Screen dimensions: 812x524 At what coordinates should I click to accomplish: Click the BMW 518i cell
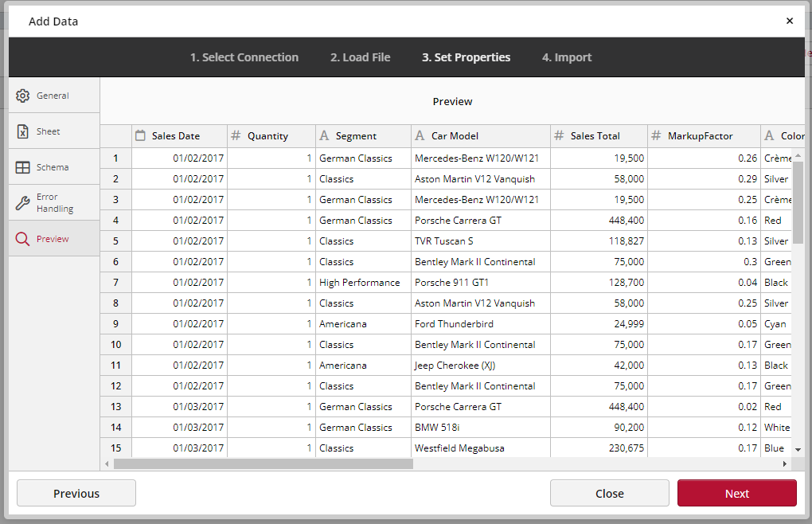481,427
